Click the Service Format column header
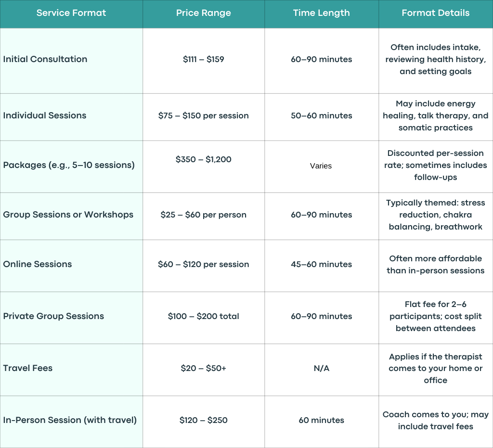 pyautogui.click(x=71, y=13)
